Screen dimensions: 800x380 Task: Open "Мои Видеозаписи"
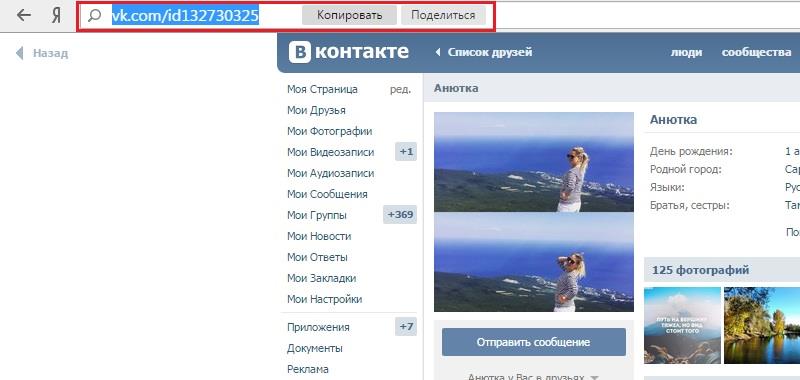pyautogui.click(x=331, y=152)
